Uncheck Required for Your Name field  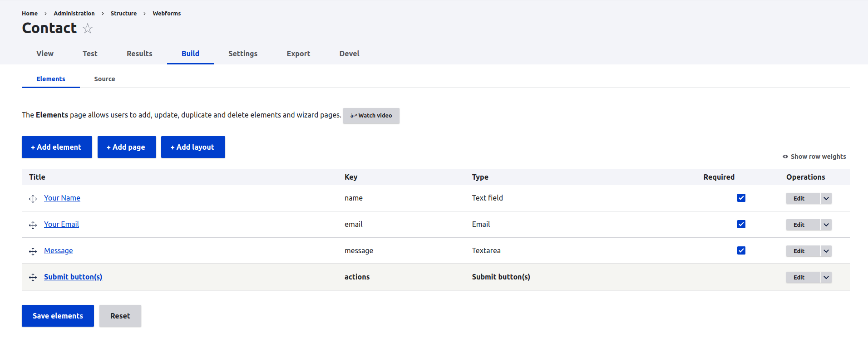tap(741, 198)
